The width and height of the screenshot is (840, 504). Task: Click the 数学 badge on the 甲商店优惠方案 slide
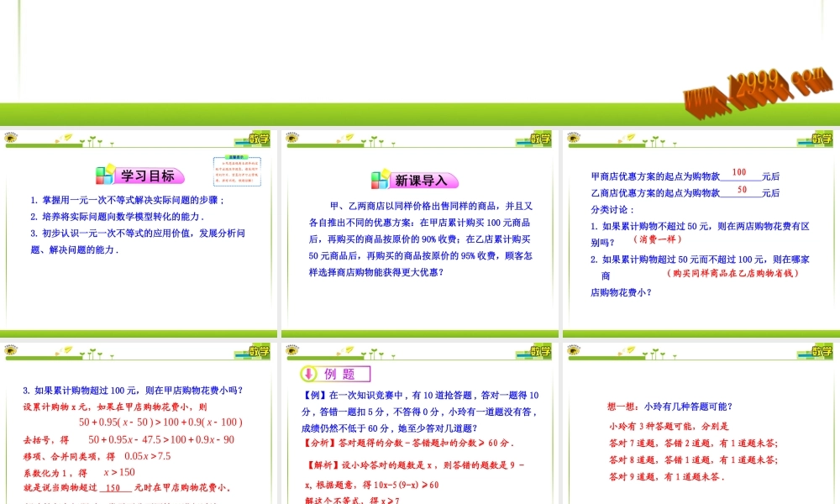pyautogui.click(x=822, y=139)
